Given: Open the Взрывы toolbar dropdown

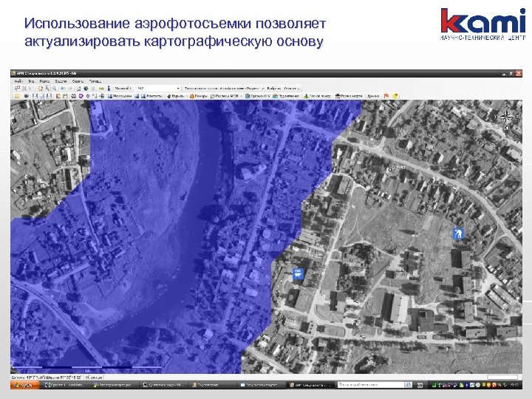Looking at the screenshot, I should 176,96.
